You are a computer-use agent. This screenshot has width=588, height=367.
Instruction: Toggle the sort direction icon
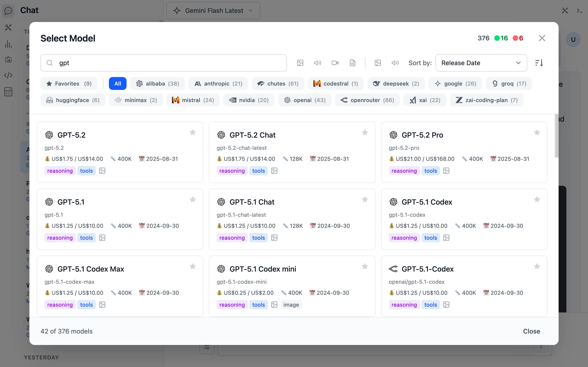click(x=539, y=63)
